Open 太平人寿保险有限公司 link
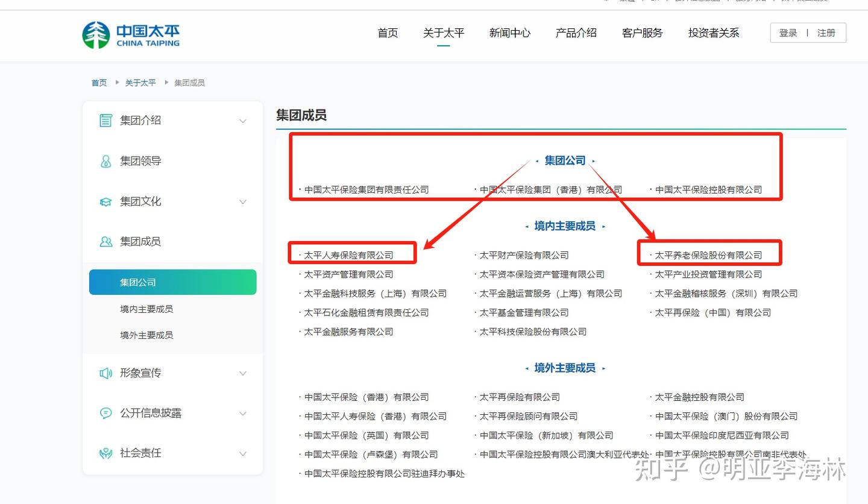 pos(348,255)
